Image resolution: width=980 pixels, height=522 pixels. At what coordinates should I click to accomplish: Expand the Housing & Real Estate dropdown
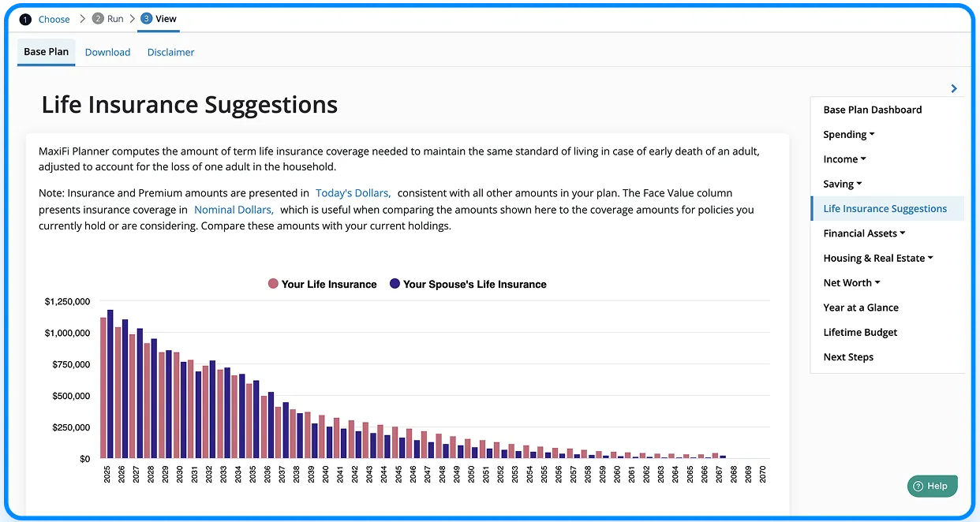coord(878,258)
